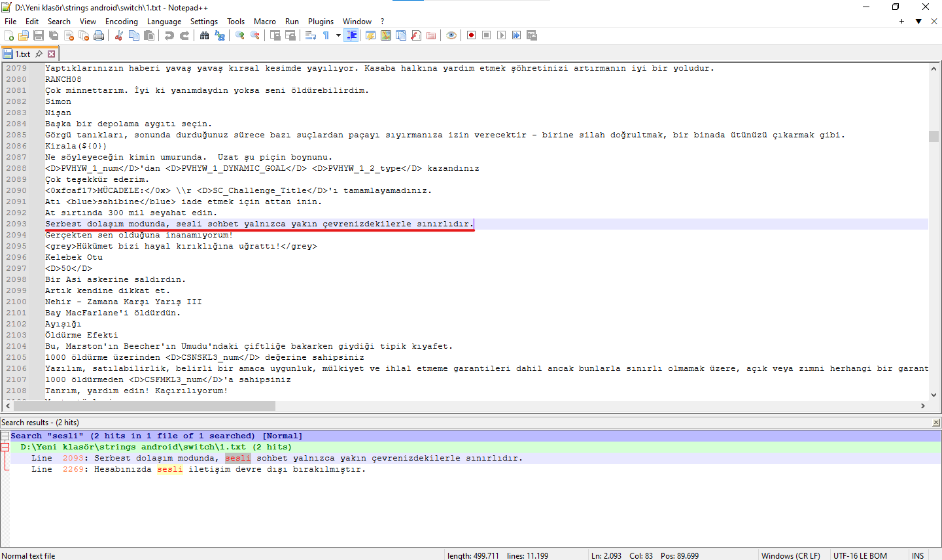
Task: Open the View menu
Action: click(88, 22)
